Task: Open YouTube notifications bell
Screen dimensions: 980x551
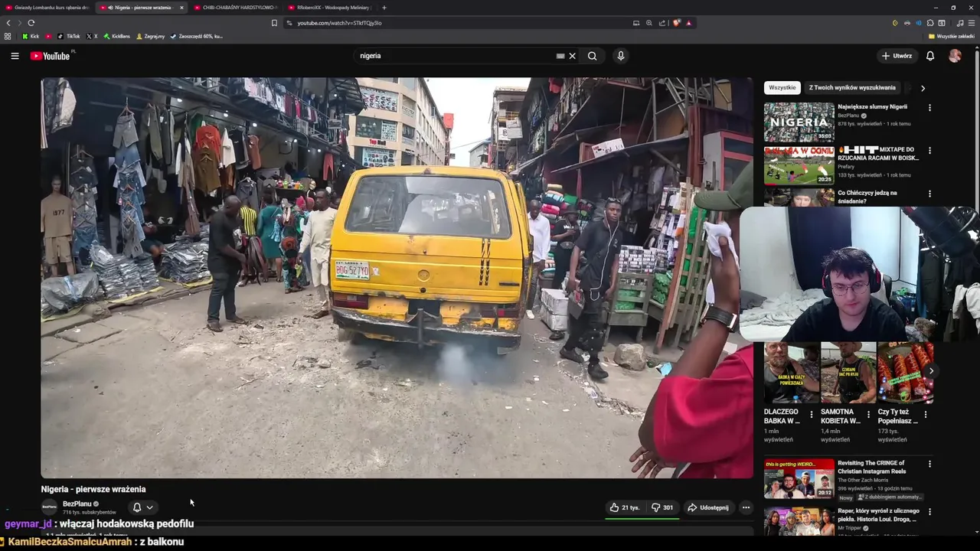Action: (930, 56)
